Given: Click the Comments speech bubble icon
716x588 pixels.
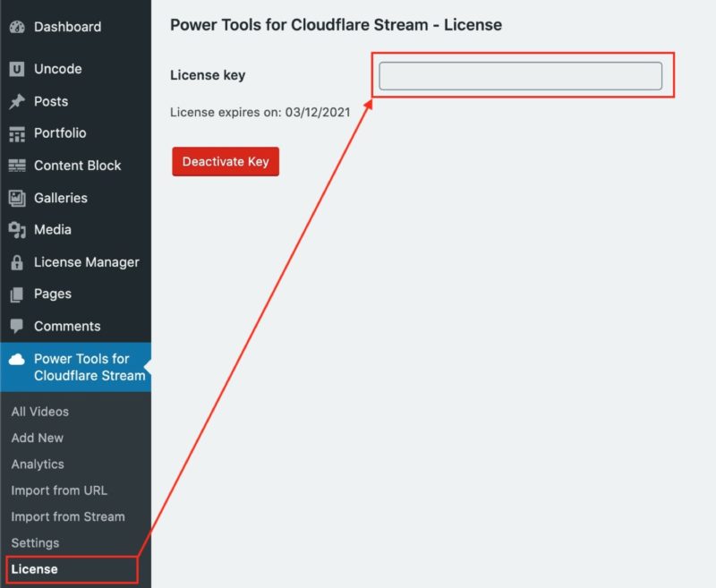Looking at the screenshot, I should click(17, 327).
